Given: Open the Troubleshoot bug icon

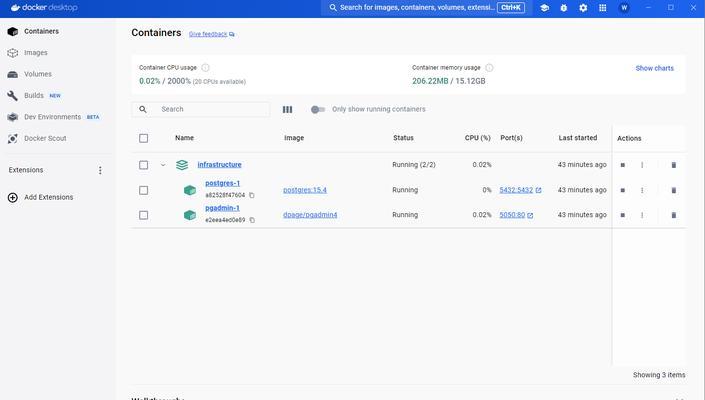Looking at the screenshot, I should pos(563,8).
